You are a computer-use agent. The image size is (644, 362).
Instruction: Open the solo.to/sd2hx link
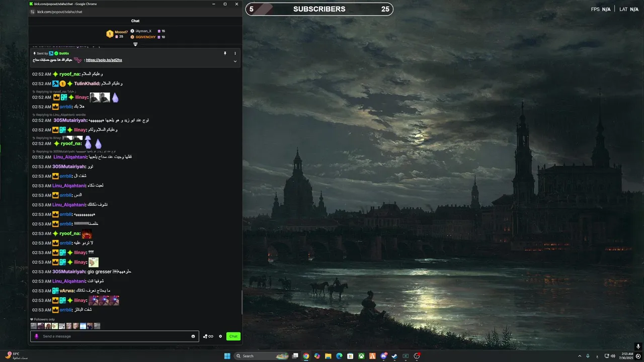coord(104,60)
